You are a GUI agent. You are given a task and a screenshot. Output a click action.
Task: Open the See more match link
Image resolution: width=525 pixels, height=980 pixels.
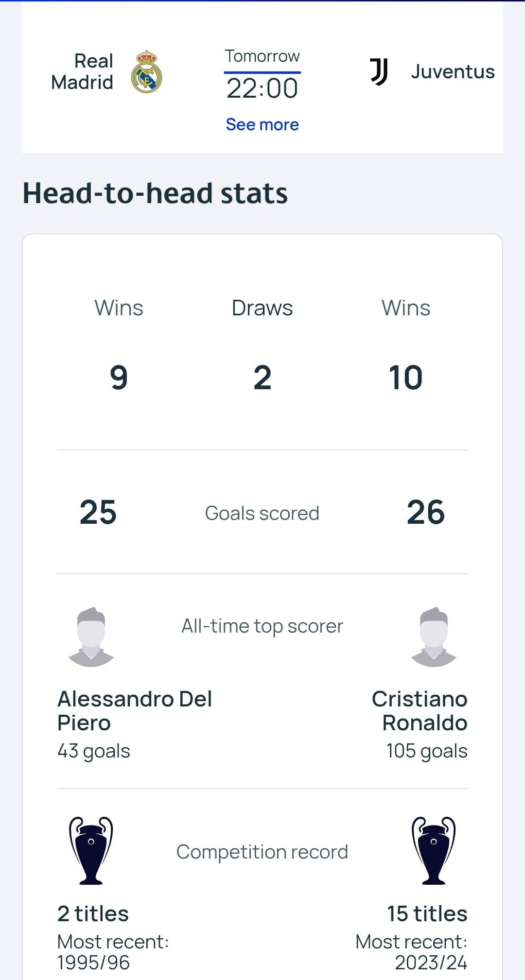click(x=262, y=124)
